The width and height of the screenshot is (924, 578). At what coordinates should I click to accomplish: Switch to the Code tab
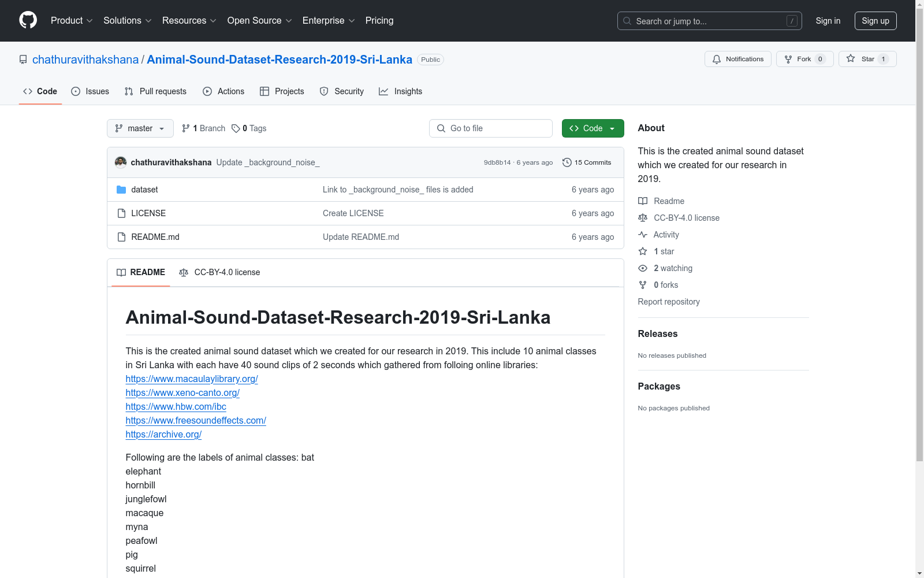(x=40, y=91)
